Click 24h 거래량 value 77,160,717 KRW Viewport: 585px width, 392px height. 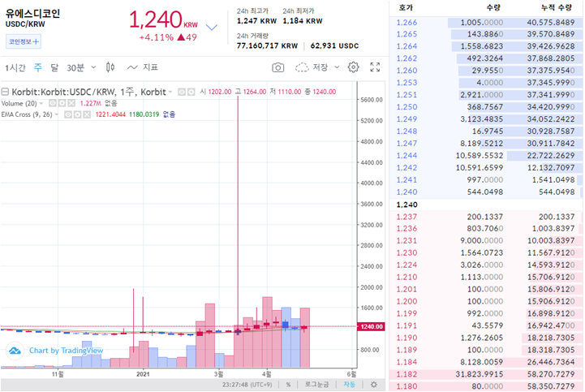pyautogui.click(x=267, y=45)
